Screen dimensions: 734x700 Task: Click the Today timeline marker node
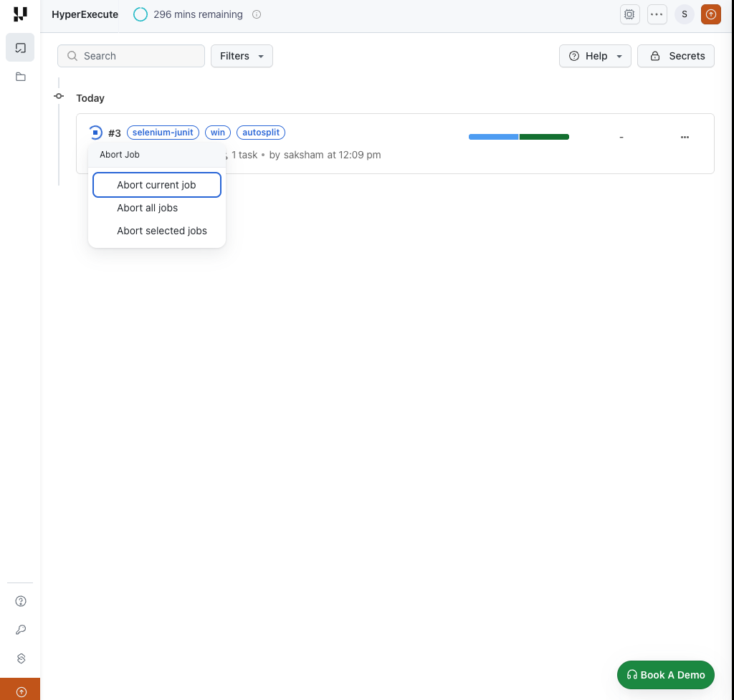pos(59,97)
